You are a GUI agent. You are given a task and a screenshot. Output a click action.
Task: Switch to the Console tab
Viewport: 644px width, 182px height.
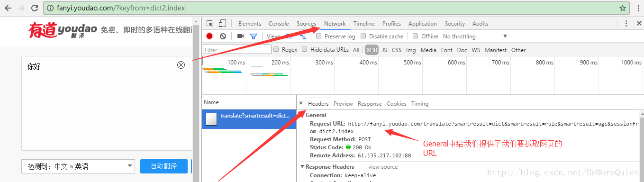click(279, 24)
